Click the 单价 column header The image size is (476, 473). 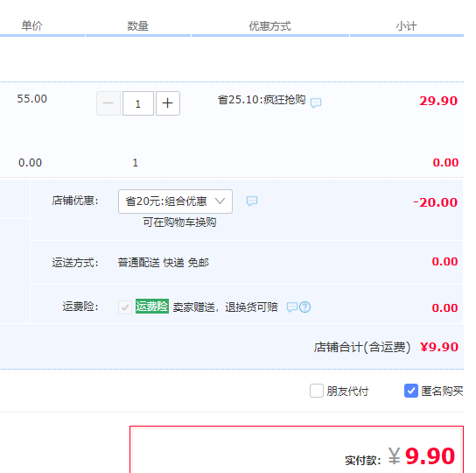[x=31, y=25]
